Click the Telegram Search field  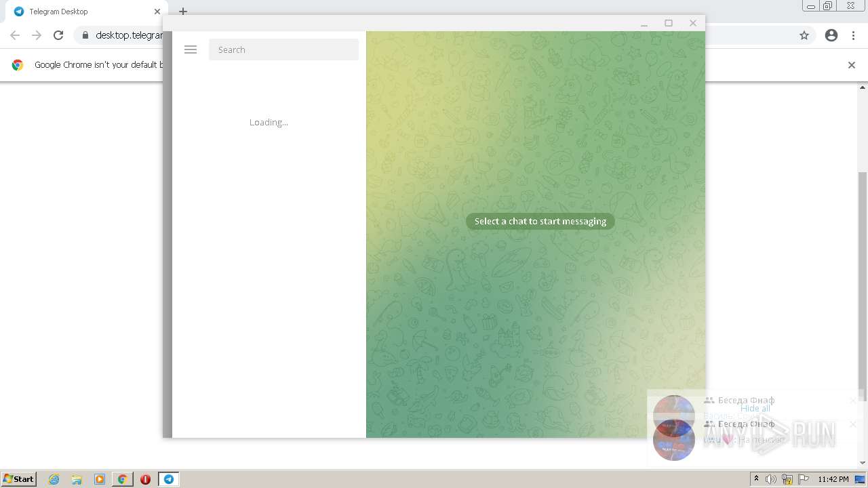tap(283, 49)
